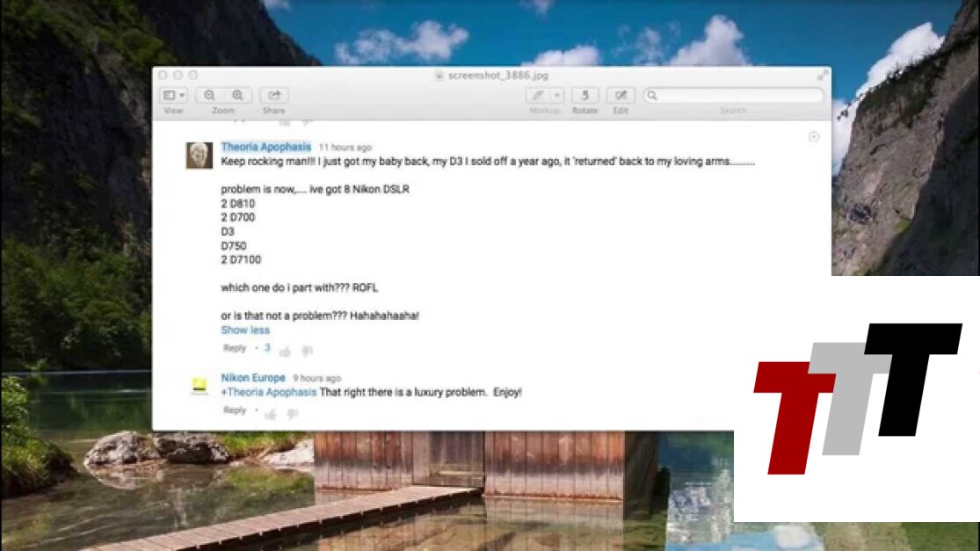Click the Edit toolbar button
This screenshot has width=980, height=551.
click(x=621, y=96)
